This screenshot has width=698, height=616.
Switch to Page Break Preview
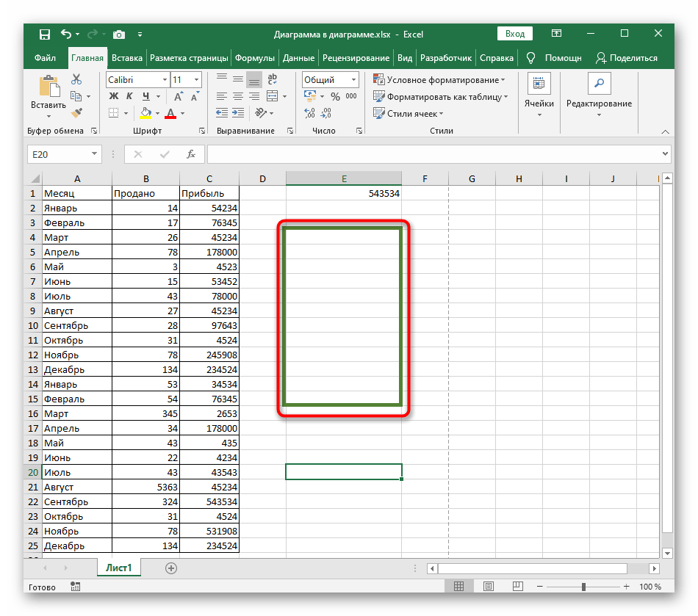click(x=518, y=586)
